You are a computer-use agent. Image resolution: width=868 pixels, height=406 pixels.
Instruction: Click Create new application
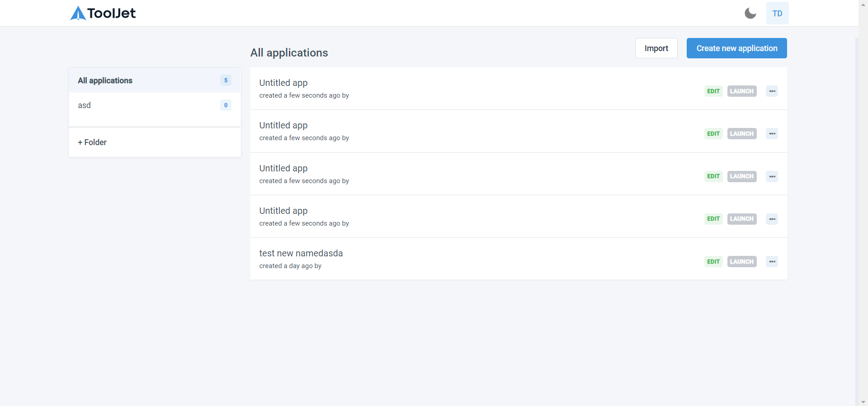tap(736, 48)
